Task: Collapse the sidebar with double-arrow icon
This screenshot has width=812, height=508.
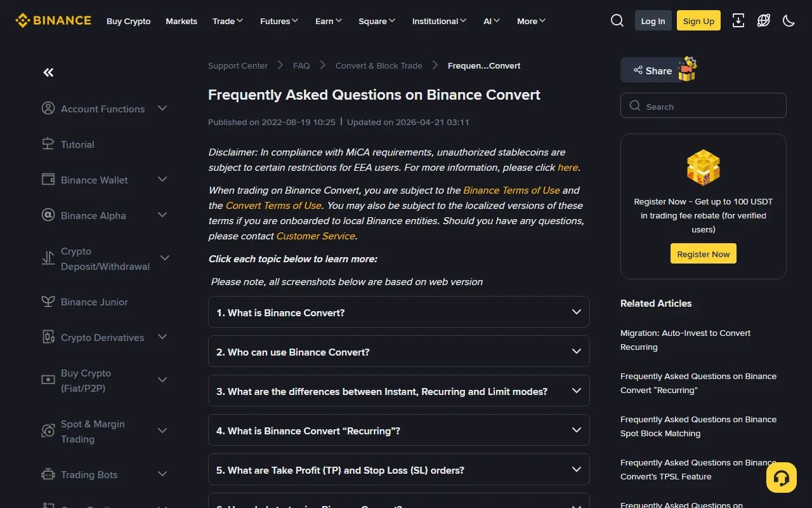Action: click(48, 72)
